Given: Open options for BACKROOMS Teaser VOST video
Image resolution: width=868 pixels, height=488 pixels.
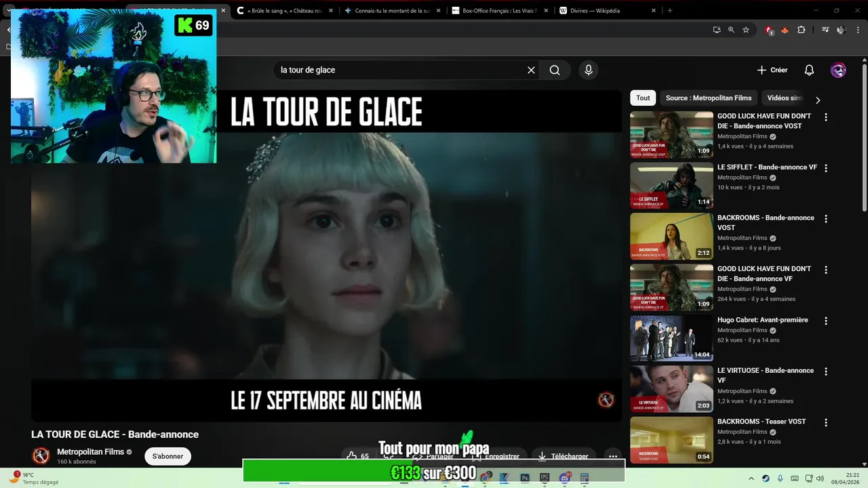Looking at the screenshot, I should (825, 422).
